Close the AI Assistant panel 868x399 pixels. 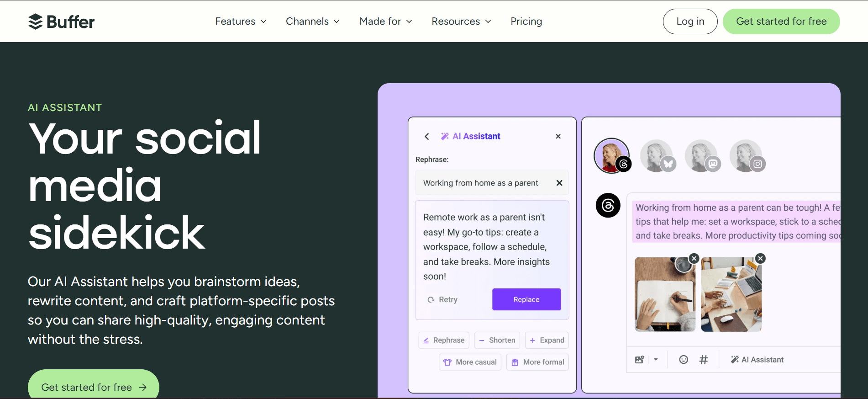[x=558, y=136]
